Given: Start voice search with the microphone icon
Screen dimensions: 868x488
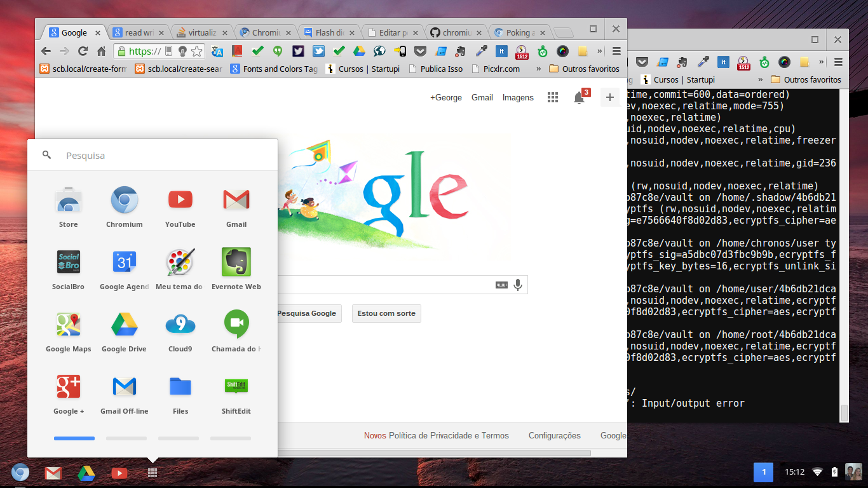Looking at the screenshot, I should (518, 285).
